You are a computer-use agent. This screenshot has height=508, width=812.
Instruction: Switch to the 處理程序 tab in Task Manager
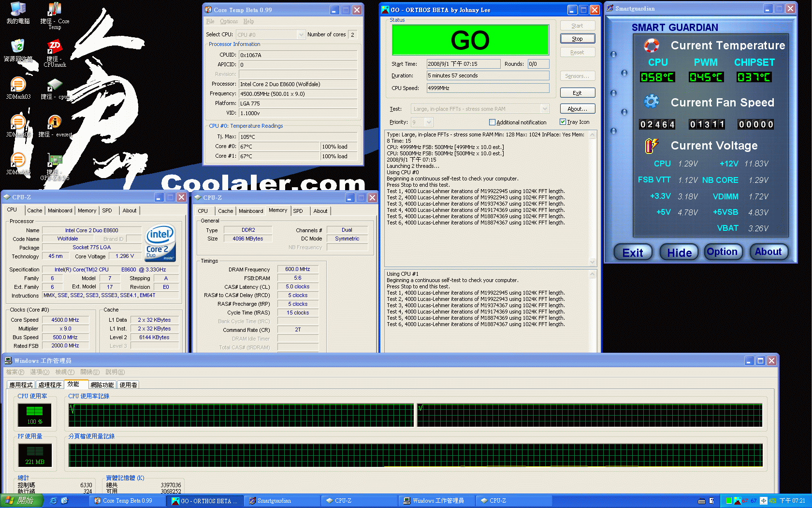click(50, 385)
